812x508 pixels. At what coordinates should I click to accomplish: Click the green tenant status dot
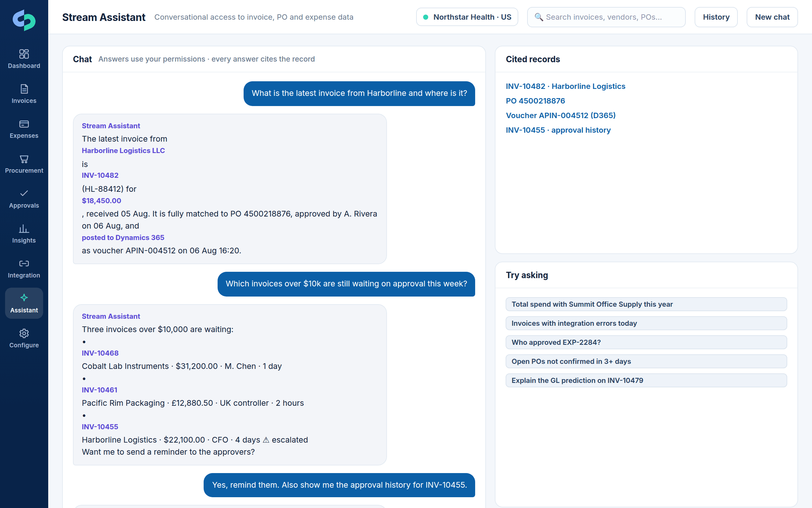point(425,17)
